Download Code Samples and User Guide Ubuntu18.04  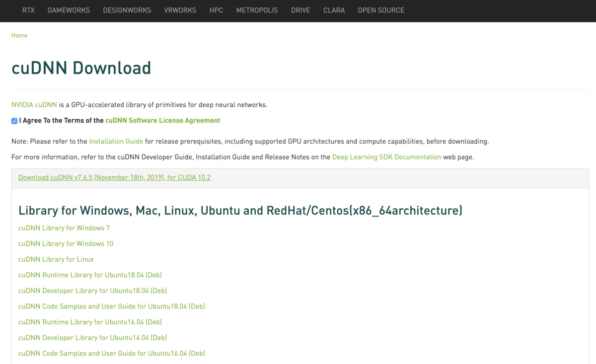pos(112,306)
